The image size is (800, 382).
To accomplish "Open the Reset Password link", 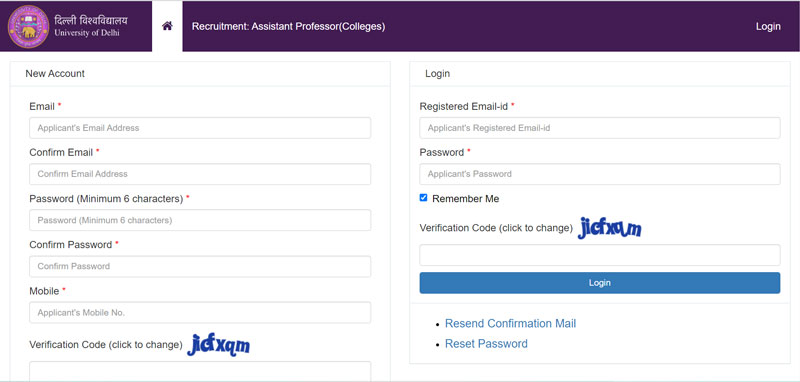I will click(x=486, y=344).
